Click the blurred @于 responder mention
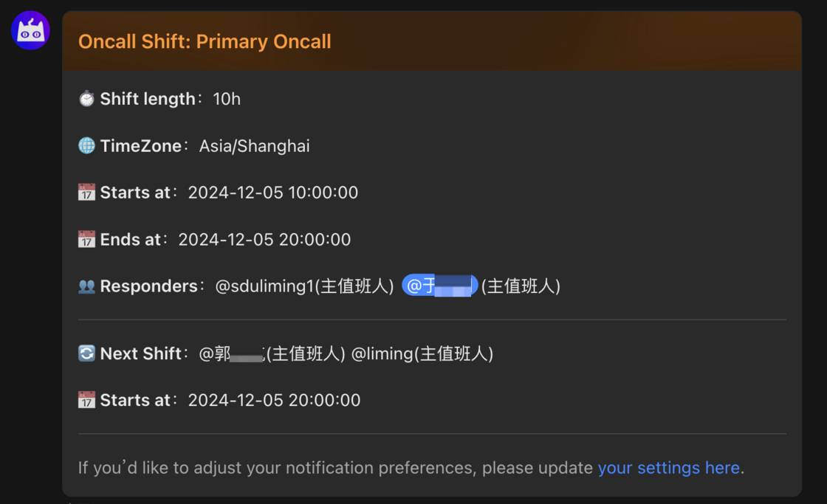Image resolution: width=827 pixels, height=504 pixels. [x=439, y=286]
